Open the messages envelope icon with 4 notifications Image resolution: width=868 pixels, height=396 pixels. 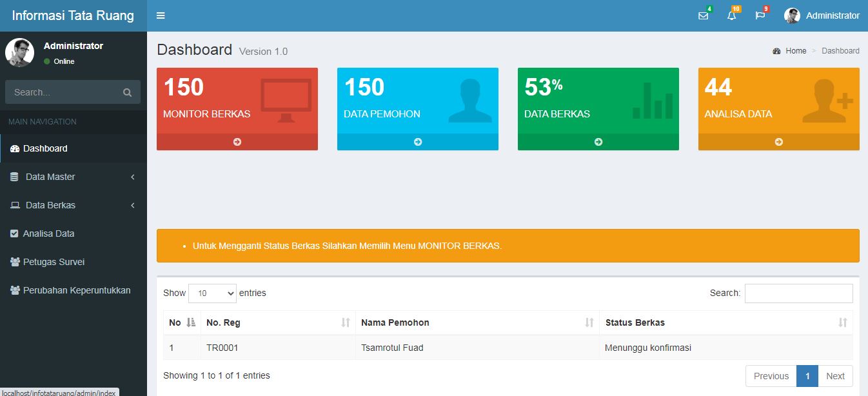tap(703, 15)
